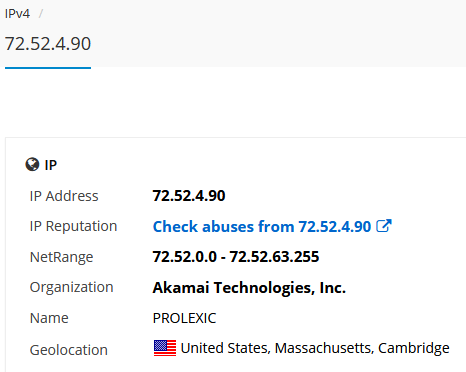Click the globe icon beside IP heading
466x372 pixels.
pyautogui.click(x=32, y=164)
